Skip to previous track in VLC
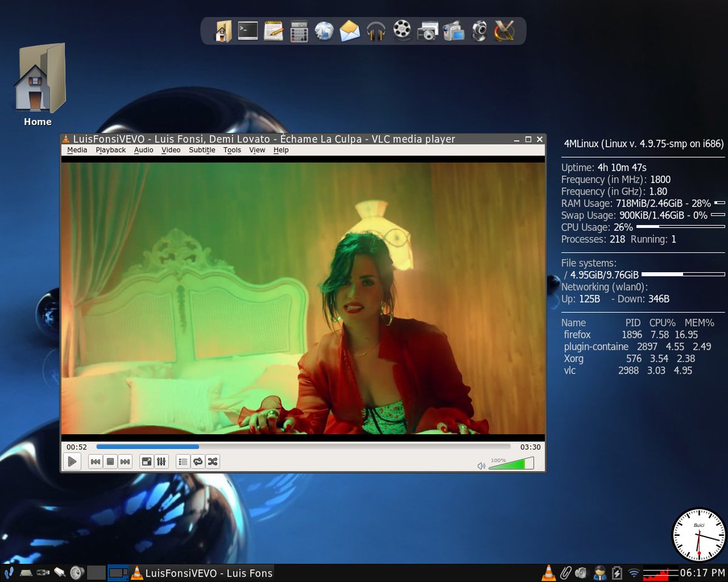This screenshot has width=728, height=582. pyautogui.click(x=95, y=462)
